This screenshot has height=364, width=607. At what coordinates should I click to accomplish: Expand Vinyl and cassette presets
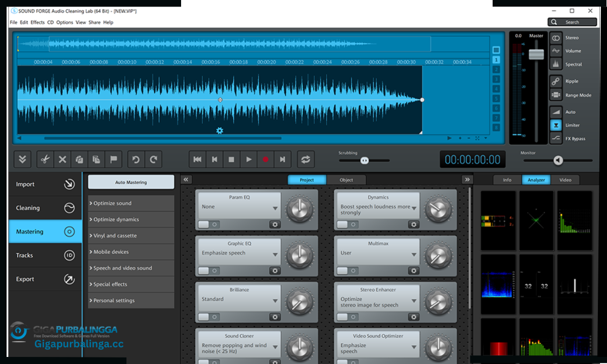click(x=131, y=236)
